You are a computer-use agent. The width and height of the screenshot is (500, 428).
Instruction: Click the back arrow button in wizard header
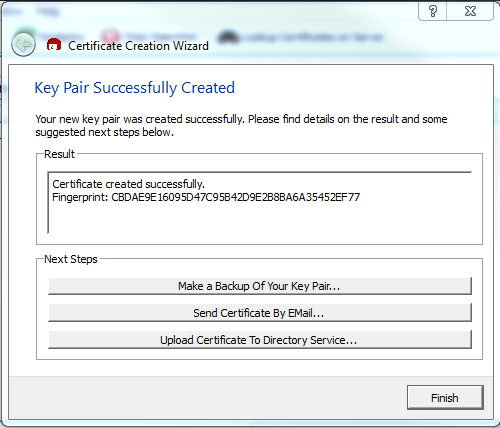click(x=23, y=44)
